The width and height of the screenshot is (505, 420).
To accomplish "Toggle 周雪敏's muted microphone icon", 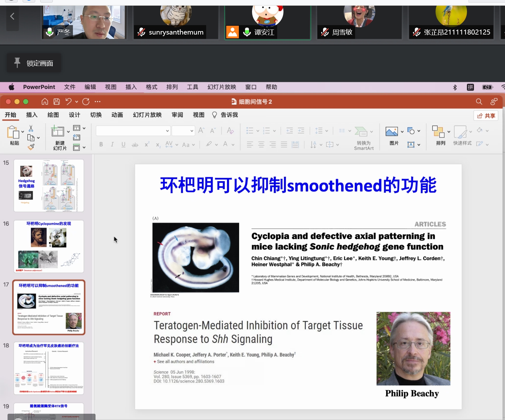I will 325,32.
